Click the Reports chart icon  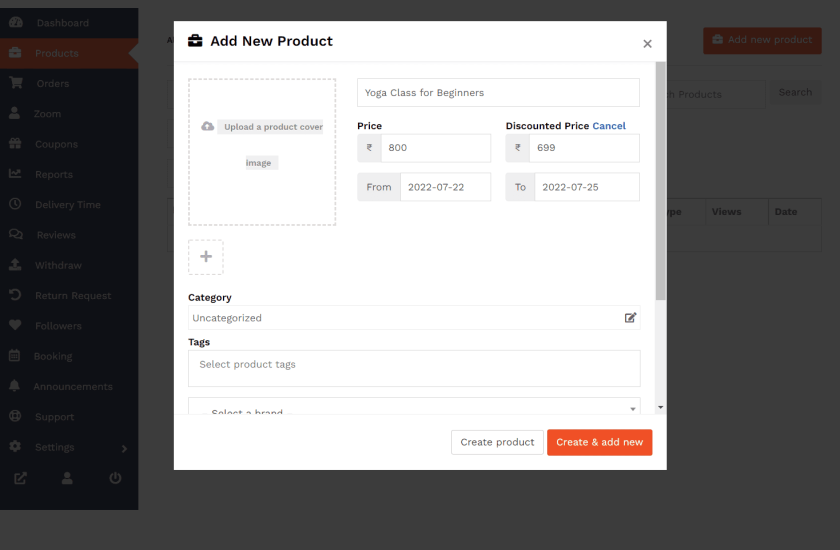point(15,174)
